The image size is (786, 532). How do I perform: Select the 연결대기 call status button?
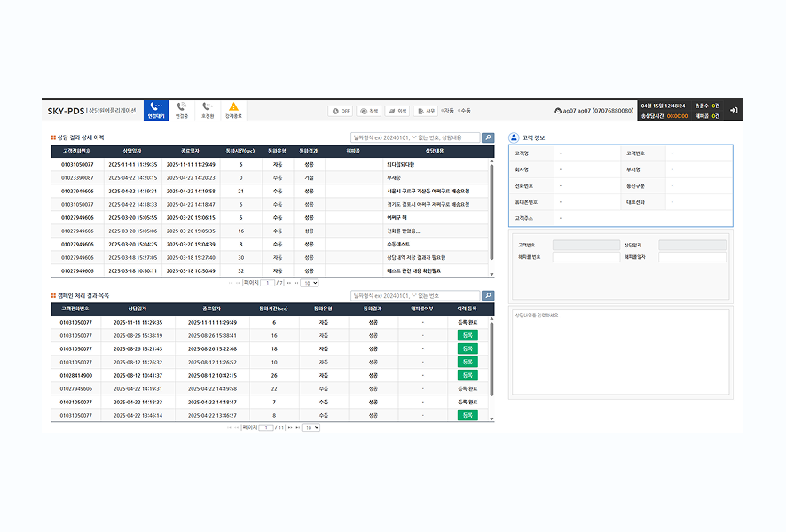(156, 110)
